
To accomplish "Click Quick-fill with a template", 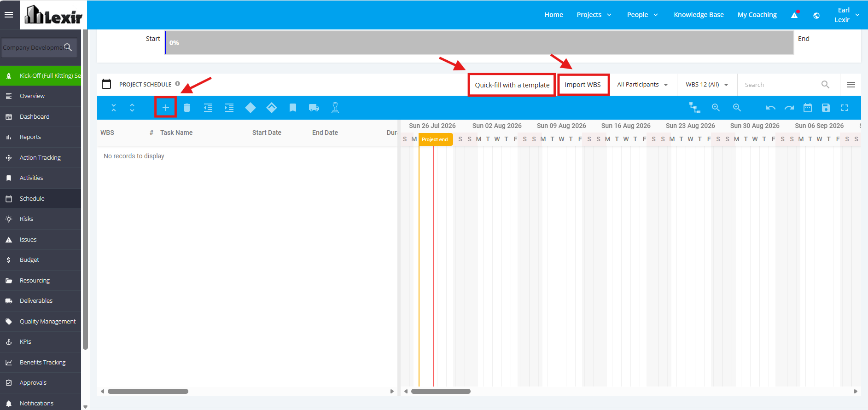I will (512, 85).
